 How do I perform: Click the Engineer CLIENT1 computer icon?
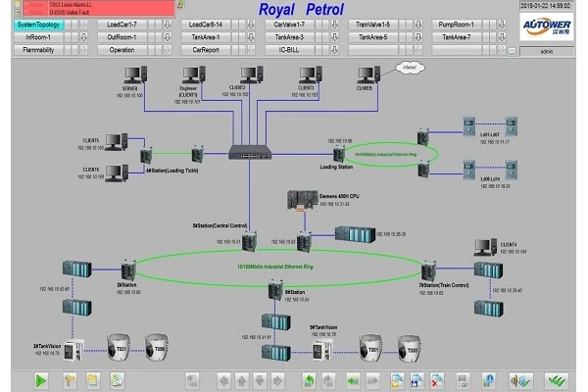click(194, 75)
